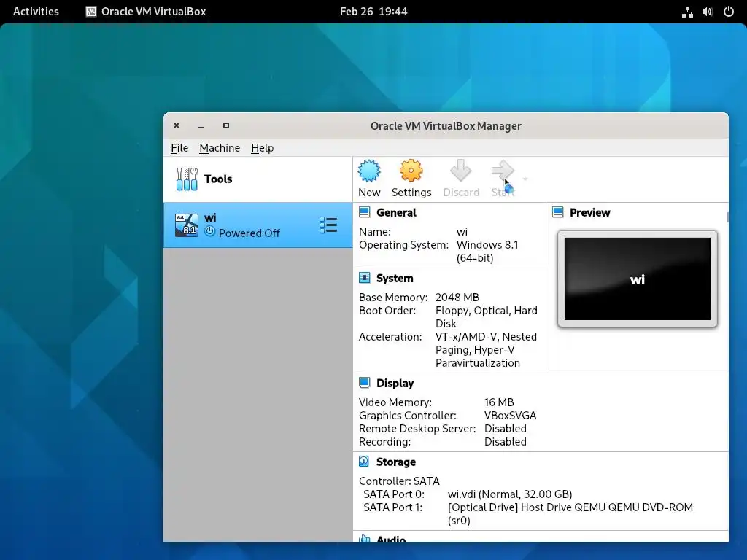747x560 pixels.
Task: Open the File menu
Action: point(179,147)
